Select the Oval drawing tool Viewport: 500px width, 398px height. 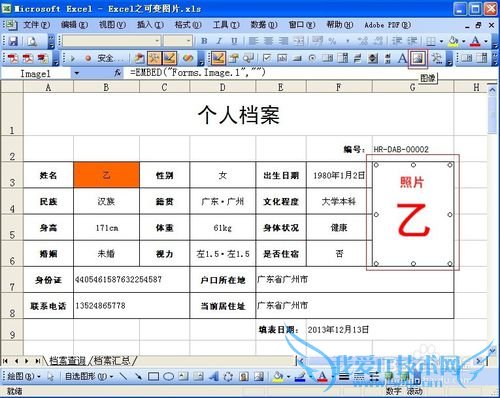[168, 377]
